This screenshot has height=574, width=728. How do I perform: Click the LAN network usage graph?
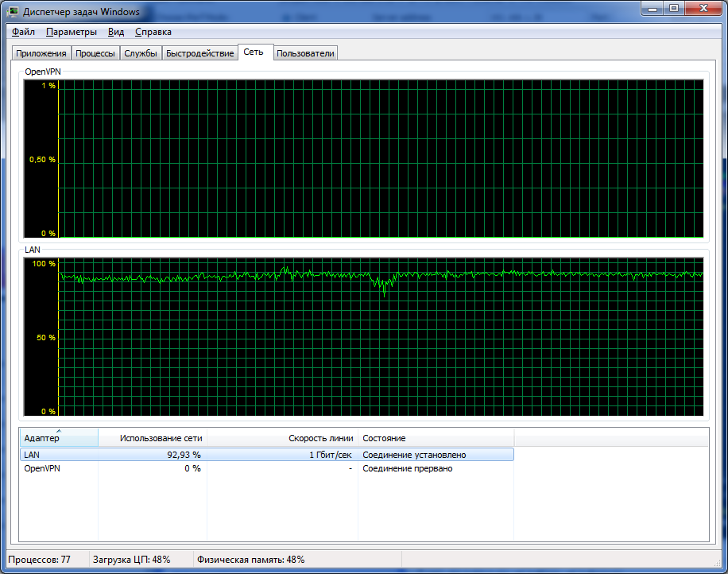point(381,335)
